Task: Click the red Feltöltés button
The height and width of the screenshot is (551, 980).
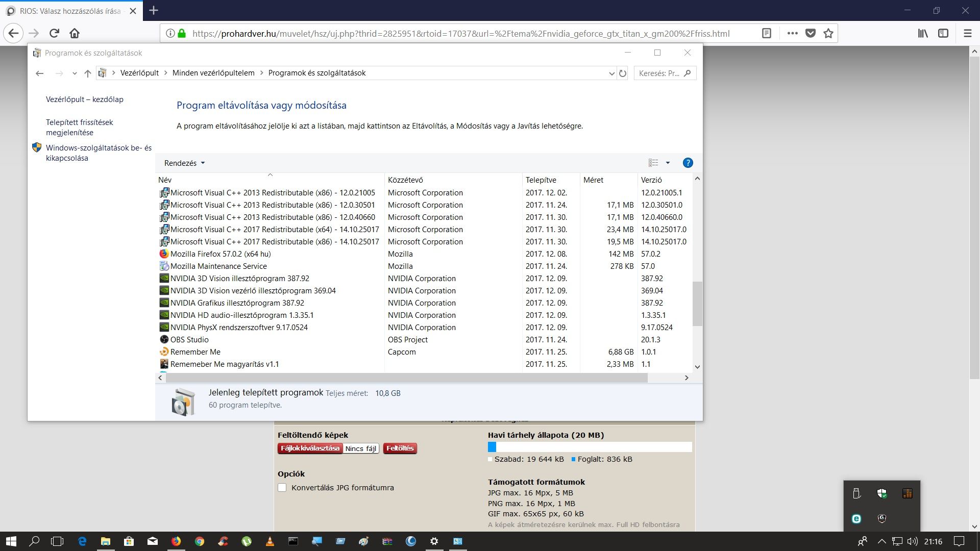Action: (400, 448)
